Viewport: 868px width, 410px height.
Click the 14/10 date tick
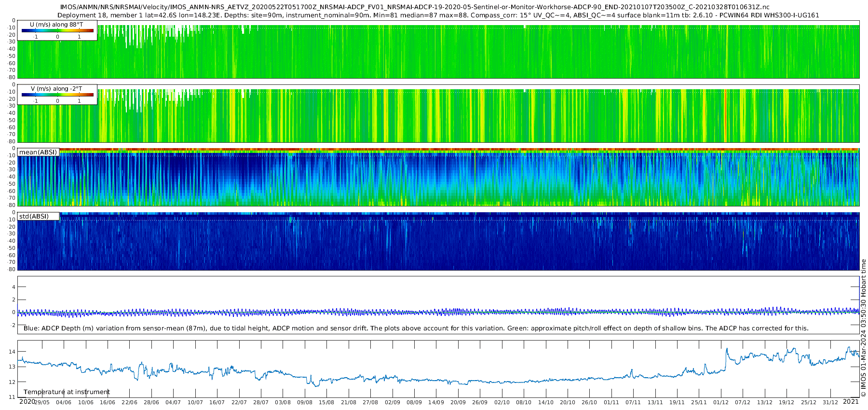(x=545, y=402)
